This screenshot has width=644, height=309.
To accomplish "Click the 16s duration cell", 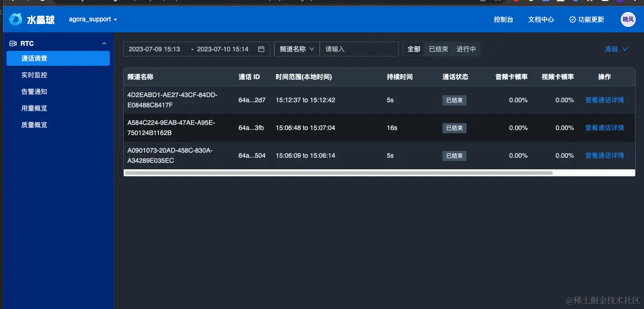I will tap(392, 128).
